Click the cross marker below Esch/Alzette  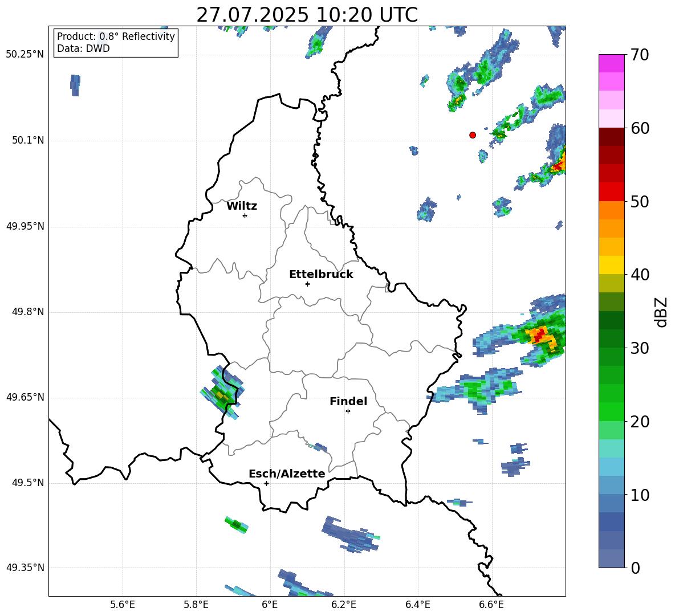(x=266, y=483)
